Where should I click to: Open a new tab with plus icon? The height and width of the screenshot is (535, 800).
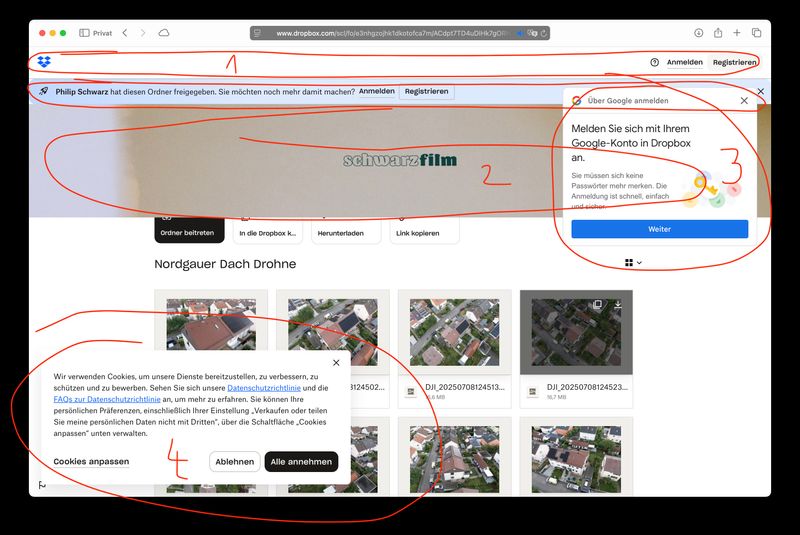(737, 33)
